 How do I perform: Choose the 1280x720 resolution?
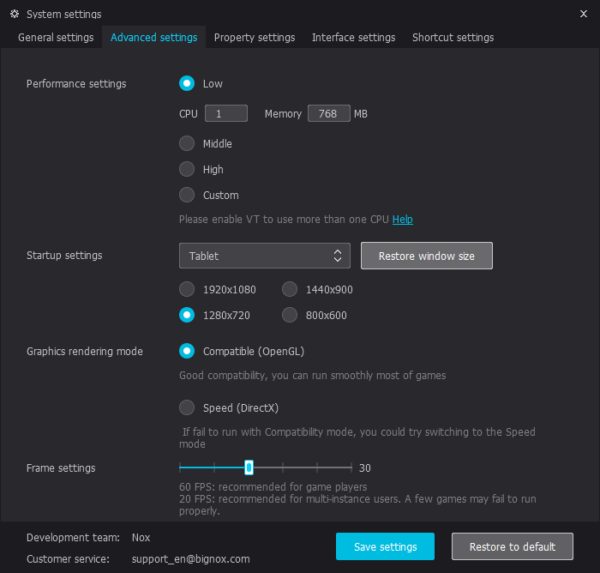click(187, 315)
